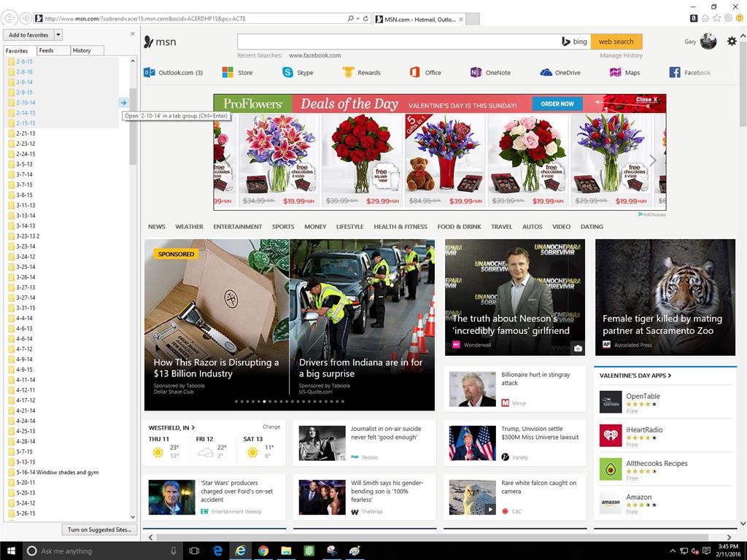Screen dimensions: 747x560
Task: Click the Ask me anything Cortana box
Action: (101, 551)
